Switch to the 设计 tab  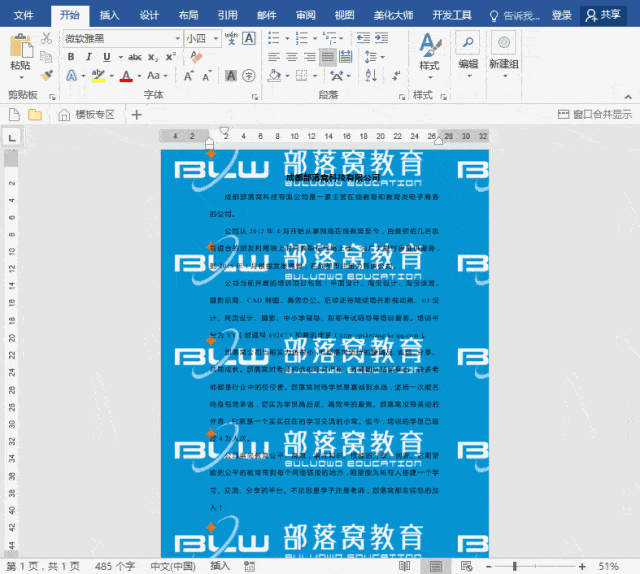(149, 16)
